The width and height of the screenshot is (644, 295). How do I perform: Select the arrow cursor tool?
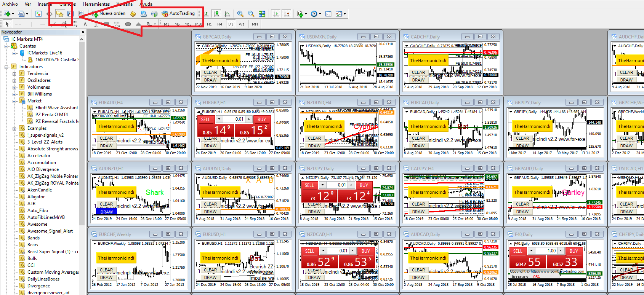[7, 24]
